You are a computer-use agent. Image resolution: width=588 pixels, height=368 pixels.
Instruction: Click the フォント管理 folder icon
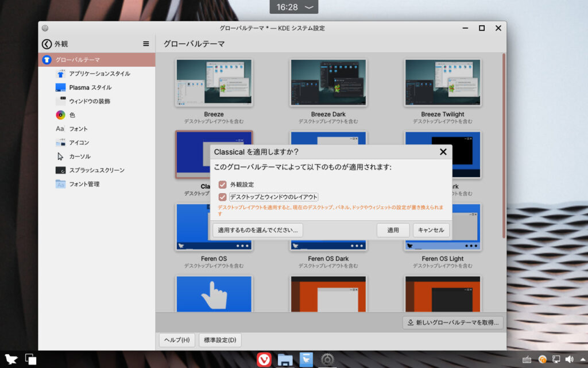click(60, 184)
